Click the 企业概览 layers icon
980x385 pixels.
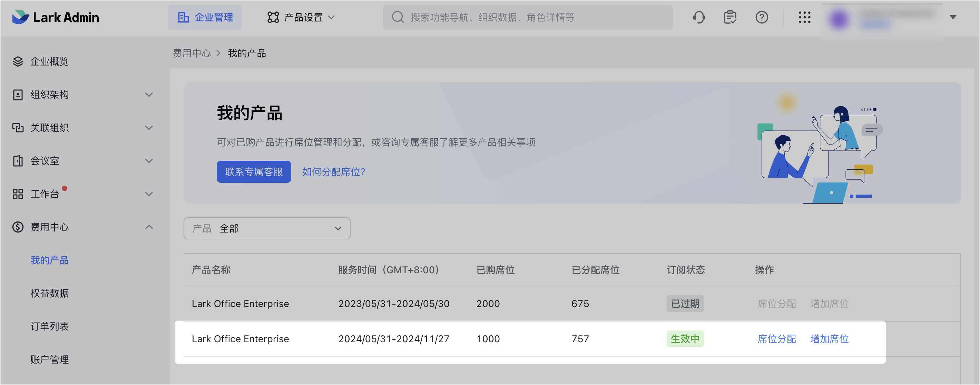point(18,61)
